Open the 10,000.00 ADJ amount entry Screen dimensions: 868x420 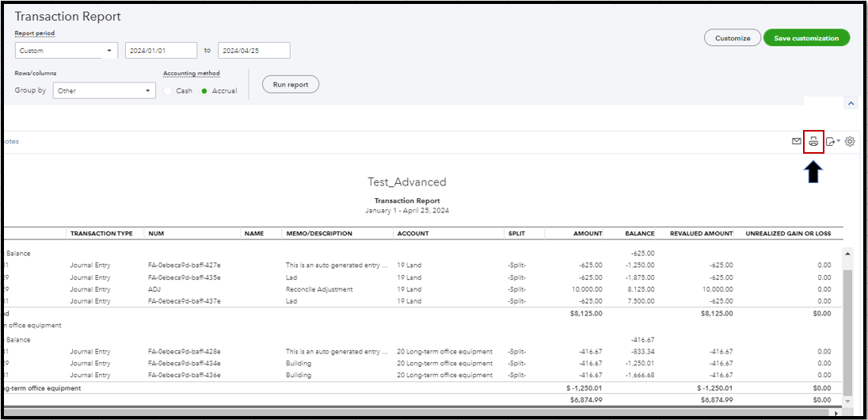(x=585, y=289)
